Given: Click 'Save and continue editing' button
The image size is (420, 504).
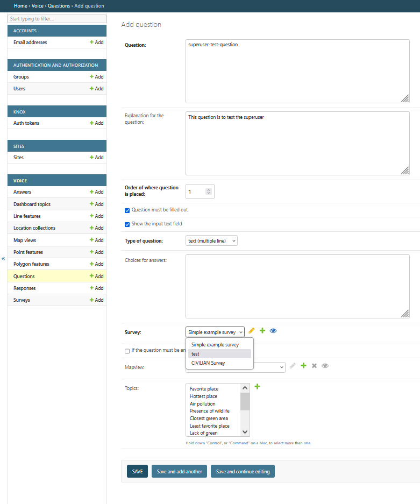Looking at the screenshot, I should click(x=243, y=471).
